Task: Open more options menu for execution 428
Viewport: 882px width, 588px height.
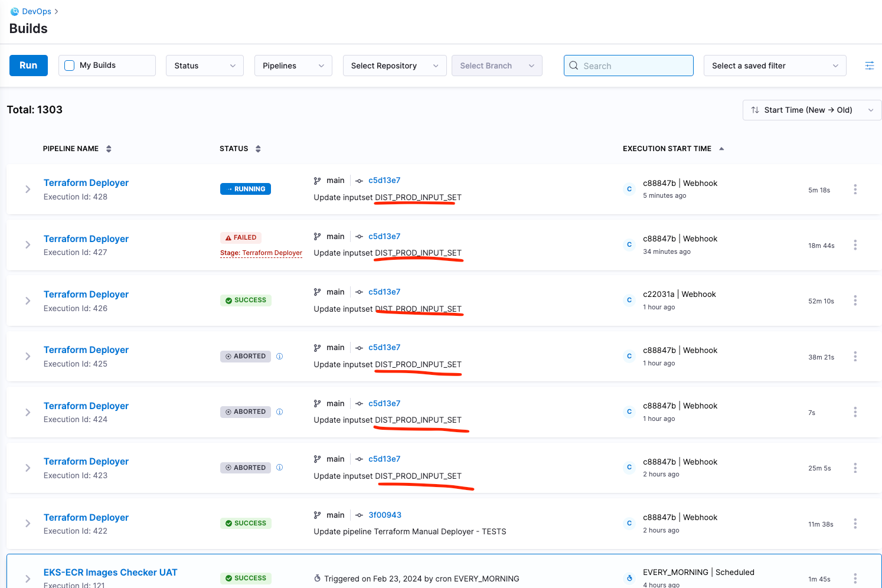Action: (x=855, y=189)
